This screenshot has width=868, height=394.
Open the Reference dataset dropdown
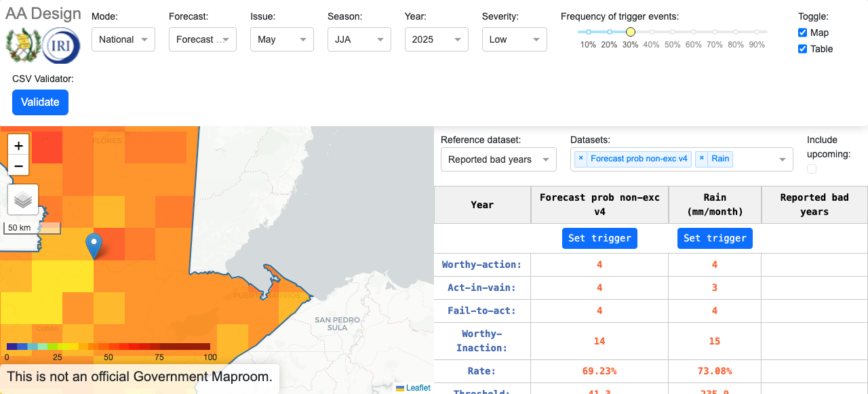[x=498, y=159]
